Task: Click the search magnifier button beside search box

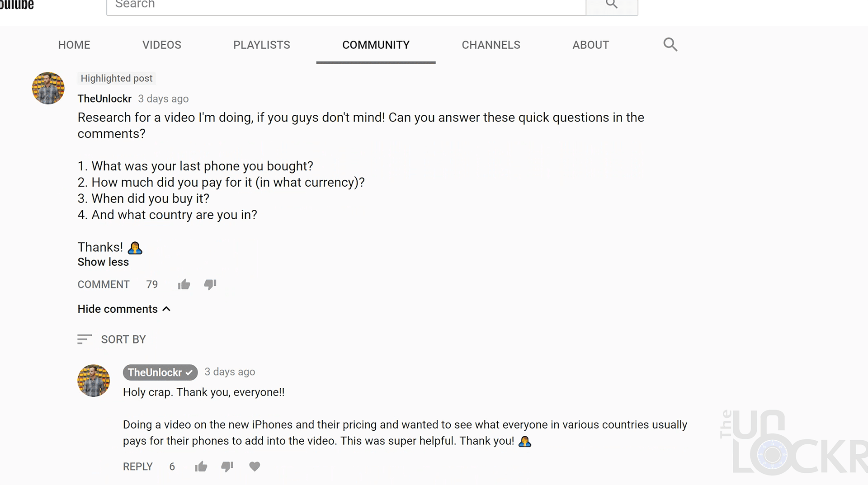Action: click(x=612, y=5)
